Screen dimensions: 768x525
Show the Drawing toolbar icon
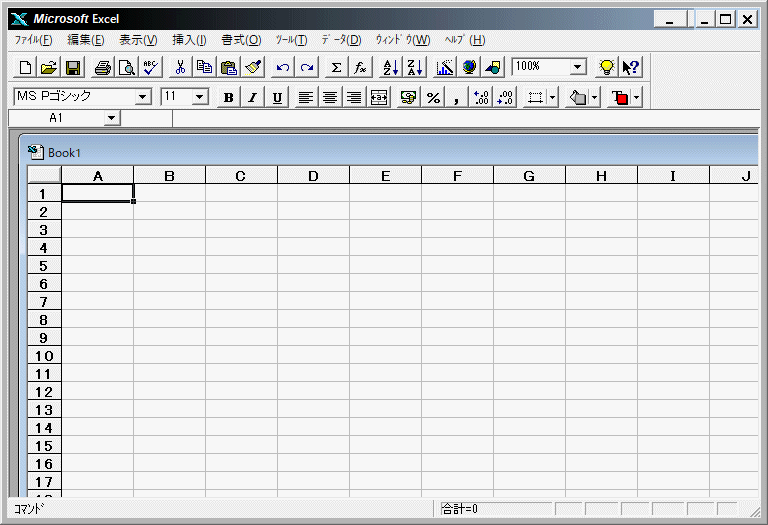pos(493,67)
